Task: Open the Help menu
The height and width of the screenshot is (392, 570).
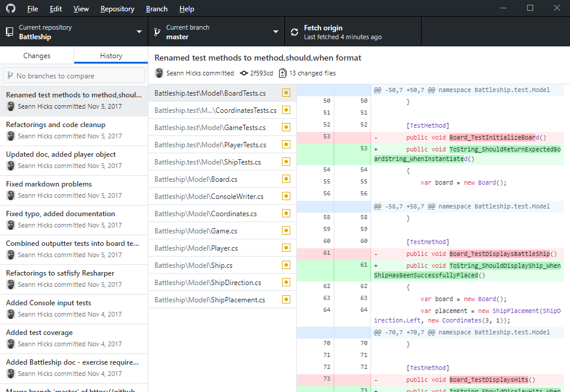Action: (186, 9)
